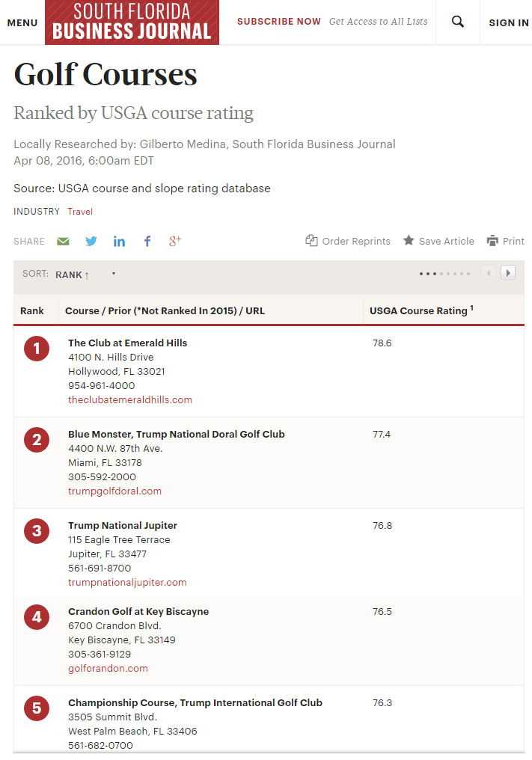532x760 pixels.
Task: Share on LinkedIn icon
Action: coord(119,241)
